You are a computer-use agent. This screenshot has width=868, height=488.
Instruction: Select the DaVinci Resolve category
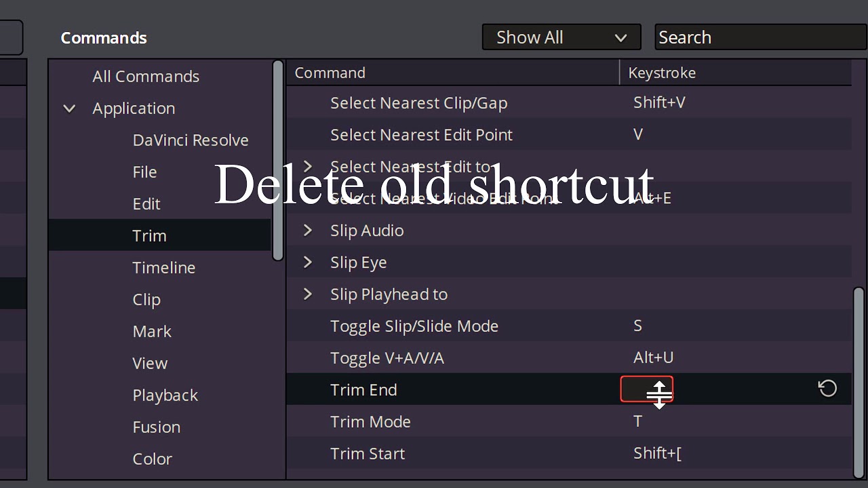click(191, 140)
